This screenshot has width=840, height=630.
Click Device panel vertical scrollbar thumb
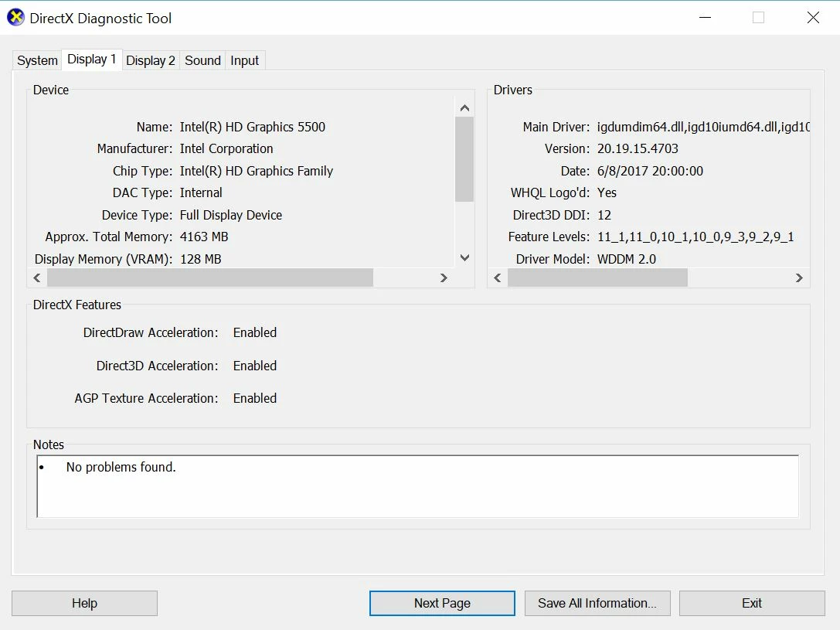464,159
